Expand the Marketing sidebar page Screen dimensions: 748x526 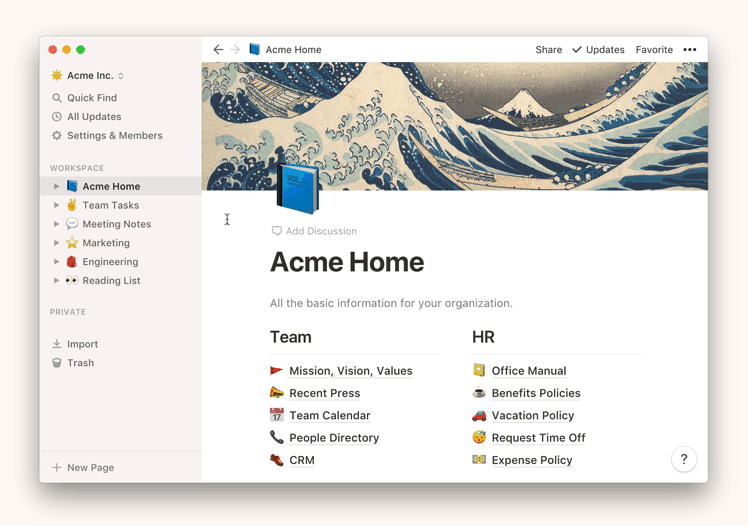click(x=56, y=243)
